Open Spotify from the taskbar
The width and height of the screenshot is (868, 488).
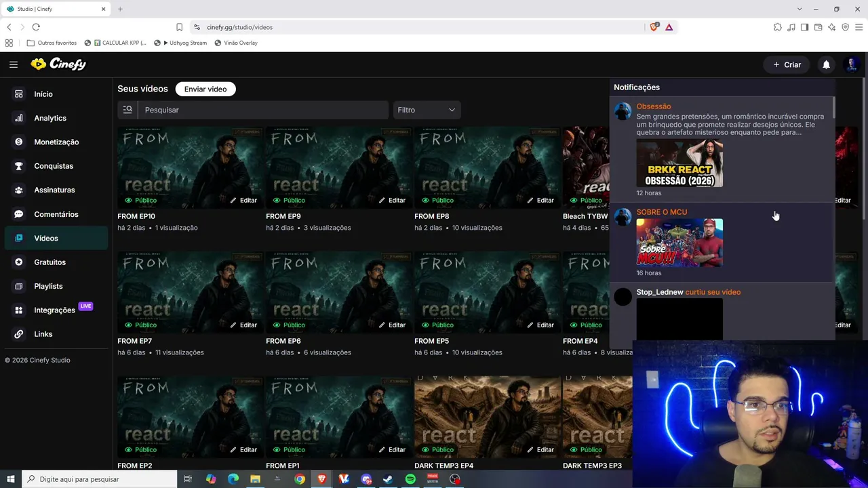[x=410, y=479]
